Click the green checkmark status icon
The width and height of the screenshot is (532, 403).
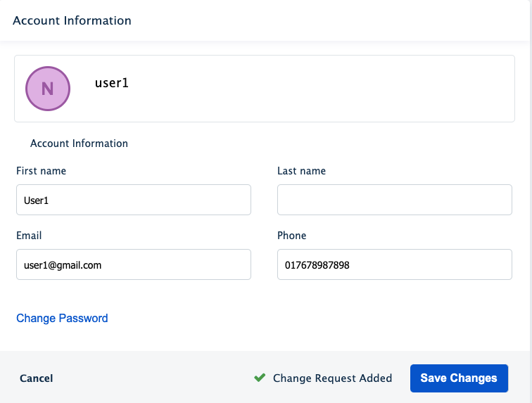pyautogui.click(x=260, y=378)
